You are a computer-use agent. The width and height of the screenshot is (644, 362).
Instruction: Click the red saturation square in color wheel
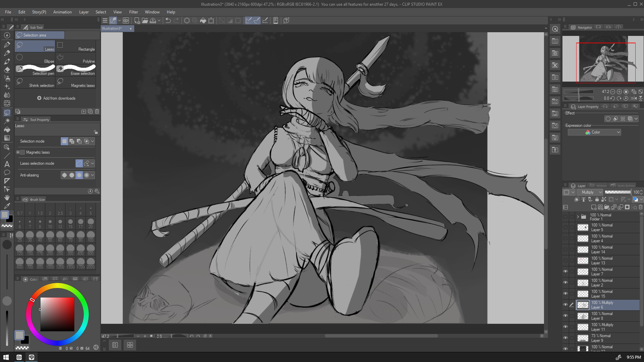point(57,314)
